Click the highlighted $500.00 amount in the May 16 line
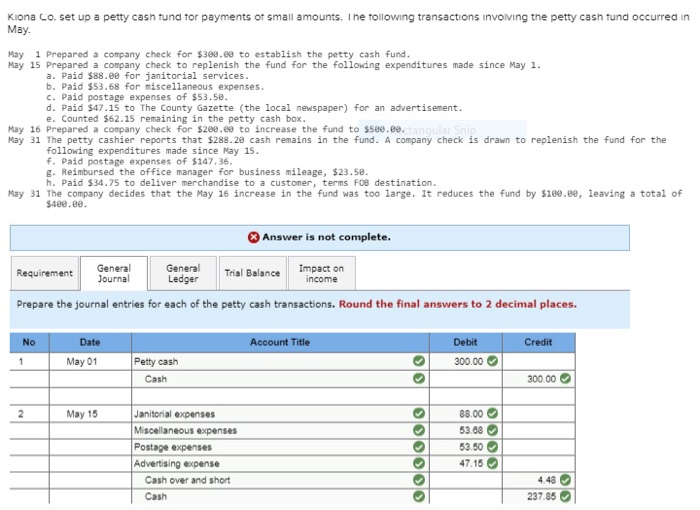 [x=383, y=130]
